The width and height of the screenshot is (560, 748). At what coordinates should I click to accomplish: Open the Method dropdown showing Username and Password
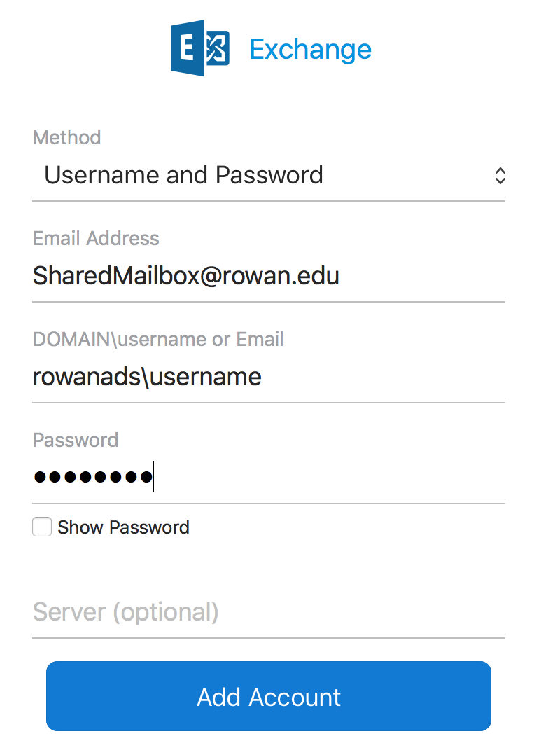click(269, 175)
